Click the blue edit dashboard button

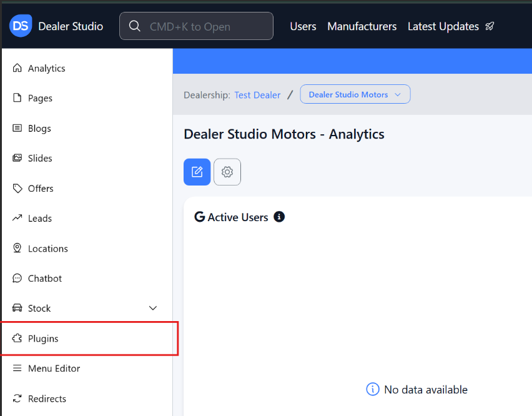(x=197, y=172)
